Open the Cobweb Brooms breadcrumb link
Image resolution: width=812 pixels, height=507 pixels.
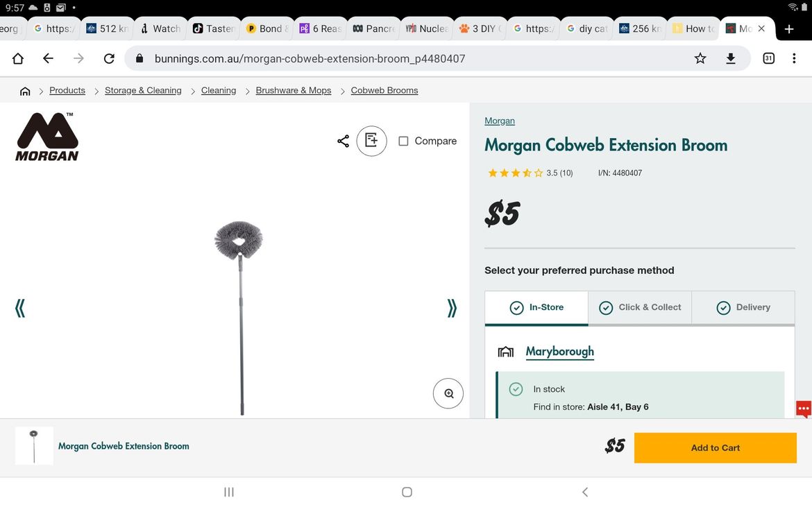[x=384, y=90]
